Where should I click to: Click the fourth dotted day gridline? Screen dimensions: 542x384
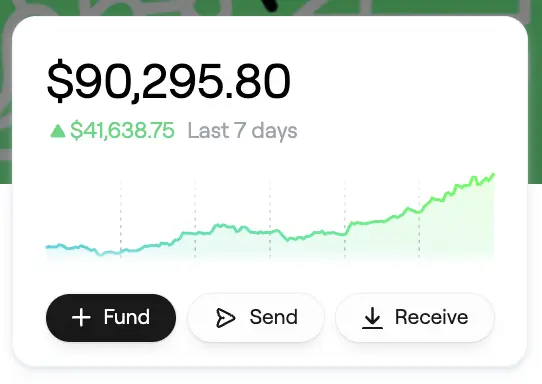pos(345,218)
